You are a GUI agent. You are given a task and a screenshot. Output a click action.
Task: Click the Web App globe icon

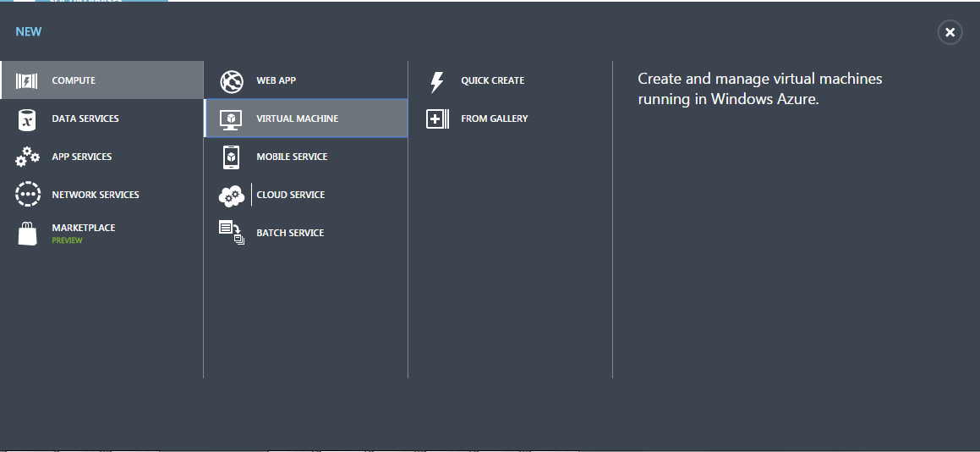[231, 81]
